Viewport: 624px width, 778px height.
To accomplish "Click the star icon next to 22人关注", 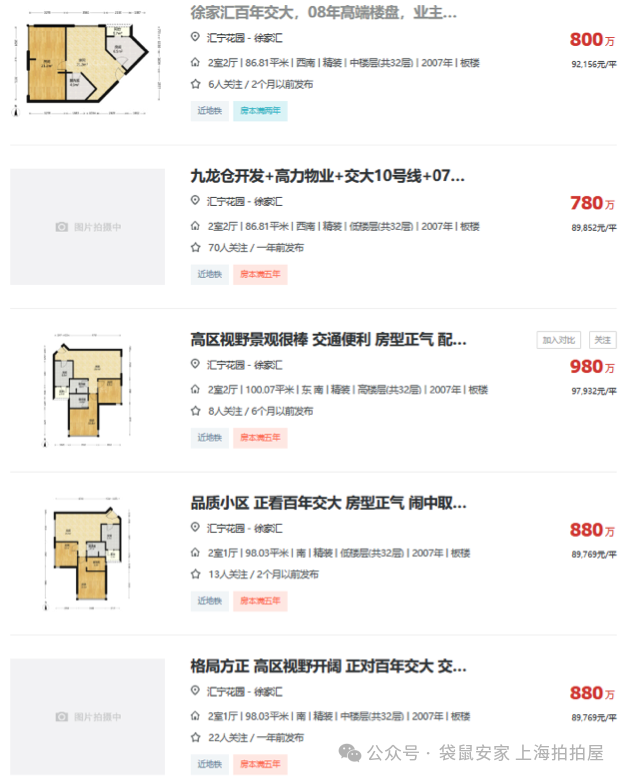I will pos(195,737).
